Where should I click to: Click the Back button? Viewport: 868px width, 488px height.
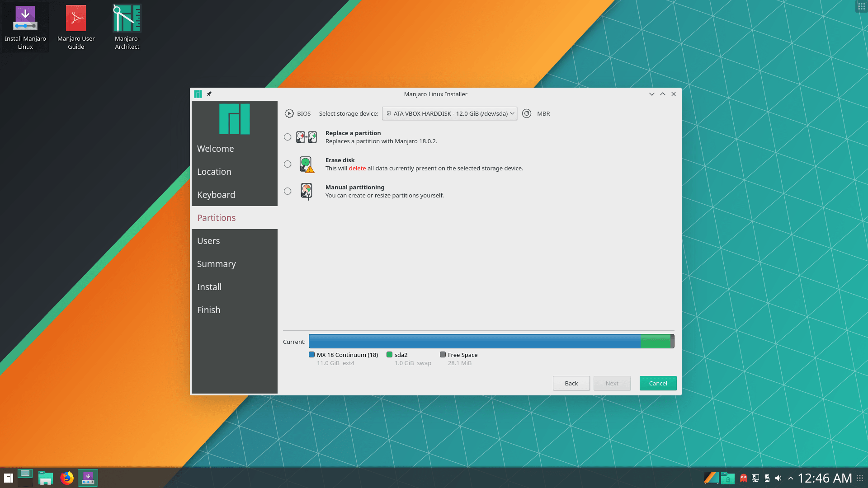(571, 383)
